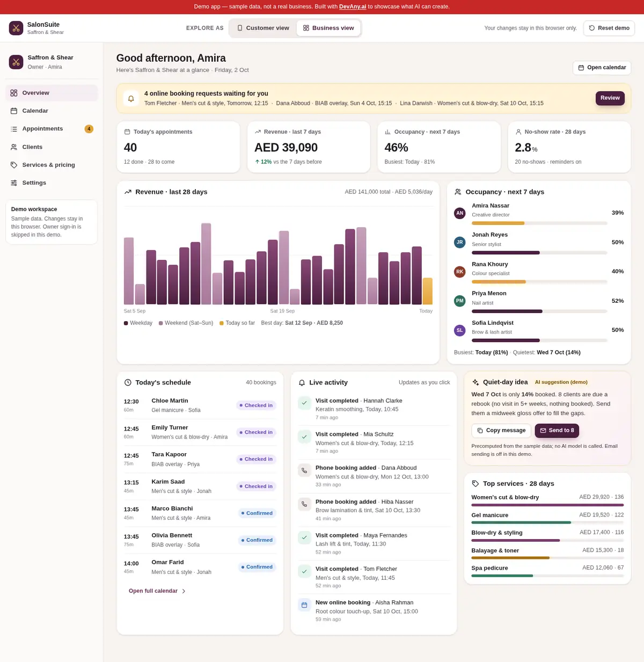Click check icon beside Hannah Clarke visit completed
The image size is (644, 662).
(304, 403)
